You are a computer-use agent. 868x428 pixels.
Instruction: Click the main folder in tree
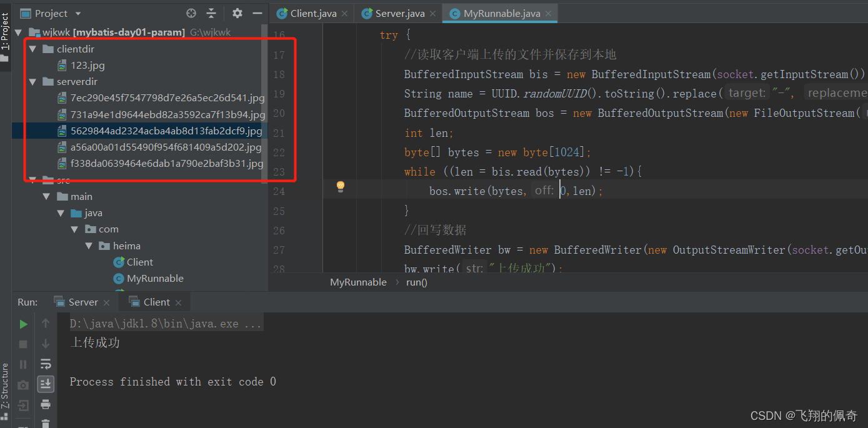[75, 196]
